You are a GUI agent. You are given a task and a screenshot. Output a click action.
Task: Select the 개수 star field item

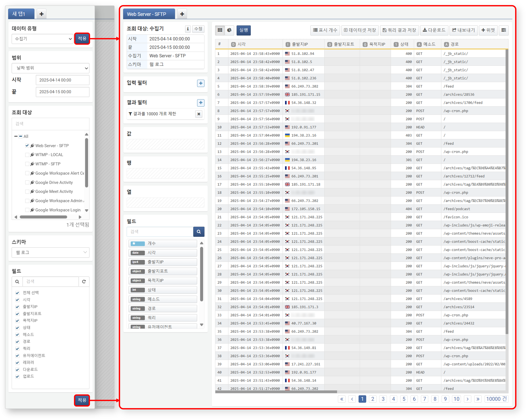tap(163, 243)
